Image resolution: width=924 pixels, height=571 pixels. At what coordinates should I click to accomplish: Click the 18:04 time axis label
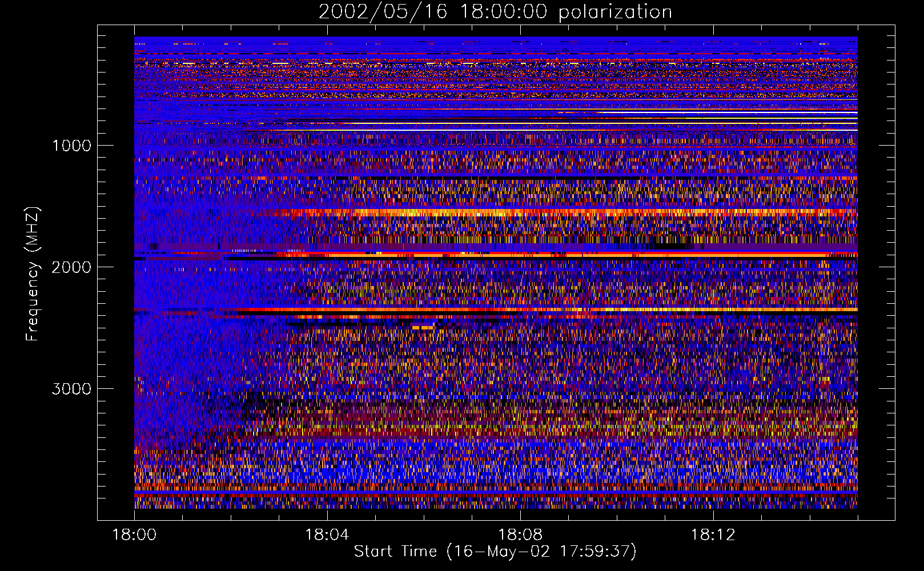327,535
